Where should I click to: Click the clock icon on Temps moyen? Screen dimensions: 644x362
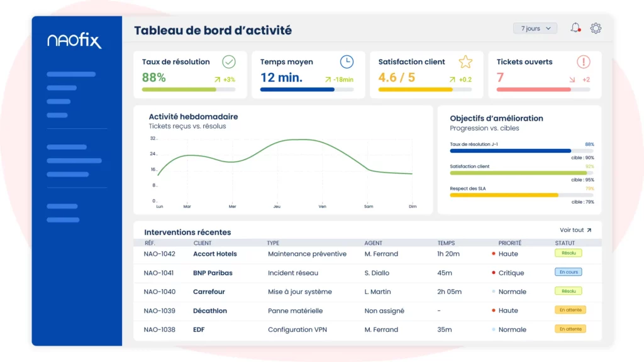pos(347,62)
